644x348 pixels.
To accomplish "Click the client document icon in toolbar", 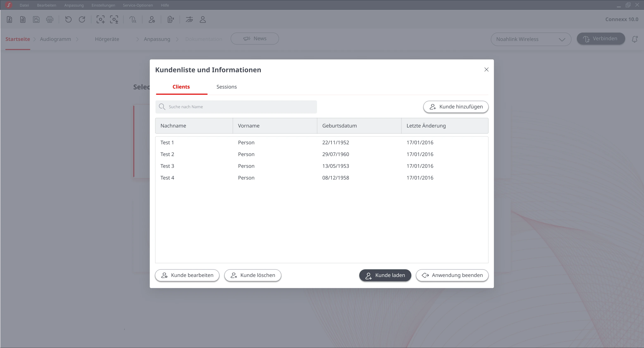I will pyautogui.click(x=9, y=19).
